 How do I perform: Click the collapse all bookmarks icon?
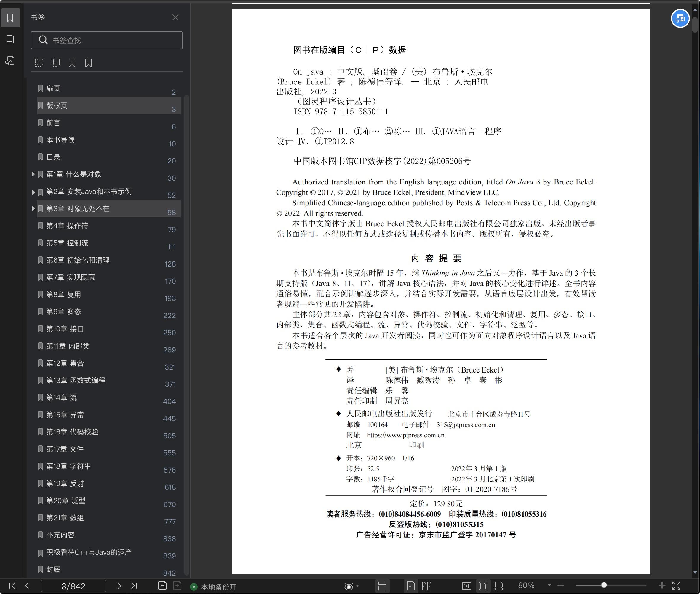pyautogui.click(x=56, y=63)
